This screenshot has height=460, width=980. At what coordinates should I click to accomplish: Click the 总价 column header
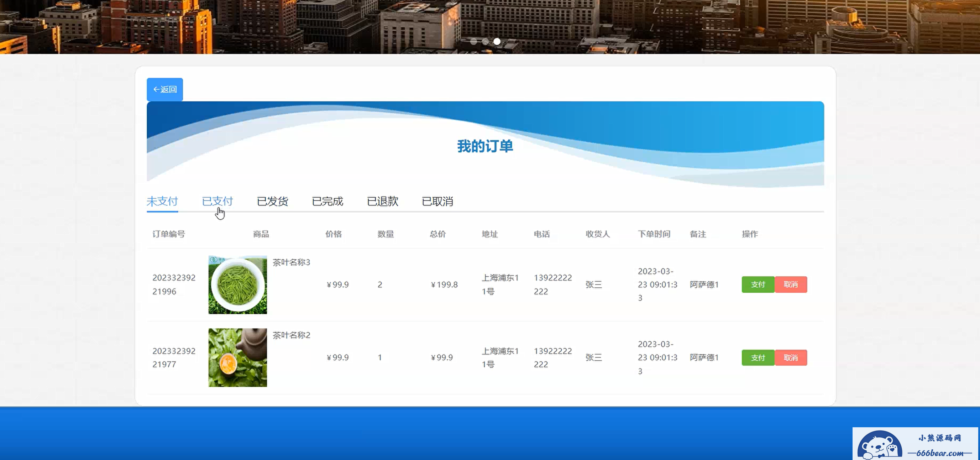click(437, 234)
